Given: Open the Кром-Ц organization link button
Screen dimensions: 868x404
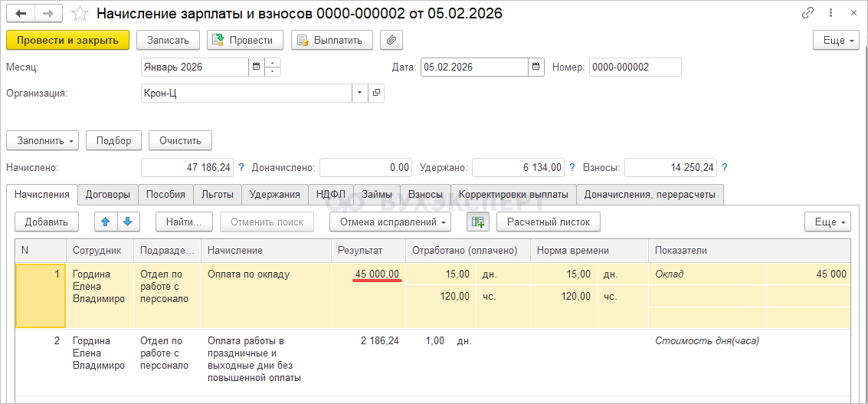Looking at the screenshot, I should coord(376,93).
